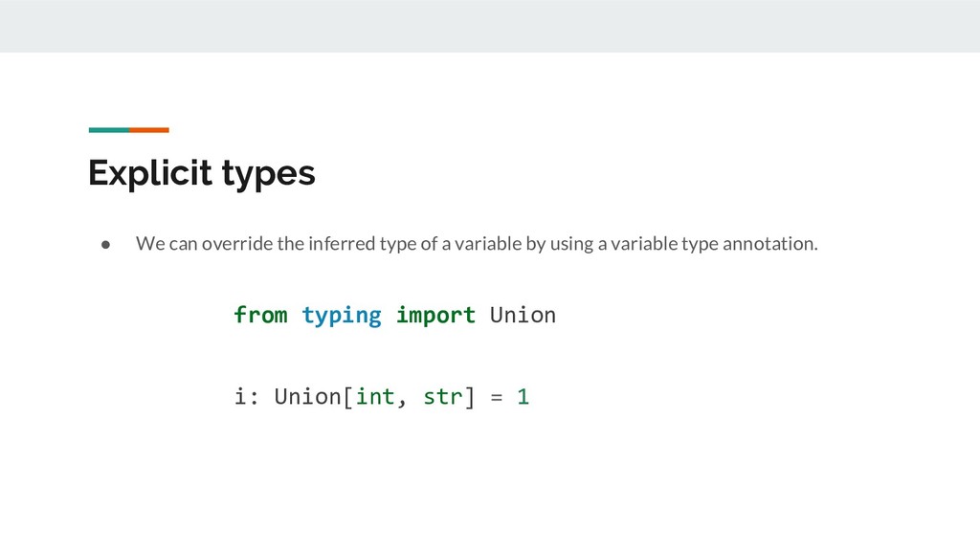Click the blue "typing" module name
The image size is (980, 551).
point(342,315)
